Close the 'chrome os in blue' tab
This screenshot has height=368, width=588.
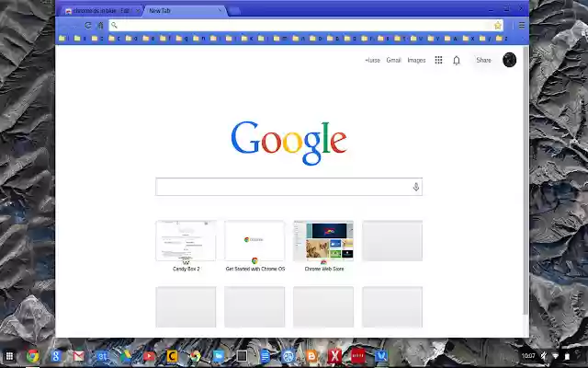click(x=137, y=11)
